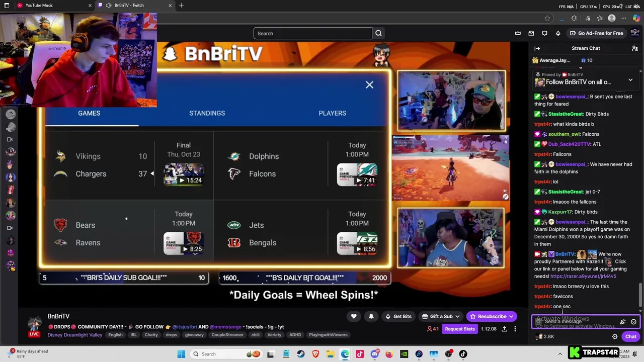The width and height of the screenshot is (644, 362).
Task: Collapse the Stream Chat panel arrow
Action: click(x=537, y=48)
